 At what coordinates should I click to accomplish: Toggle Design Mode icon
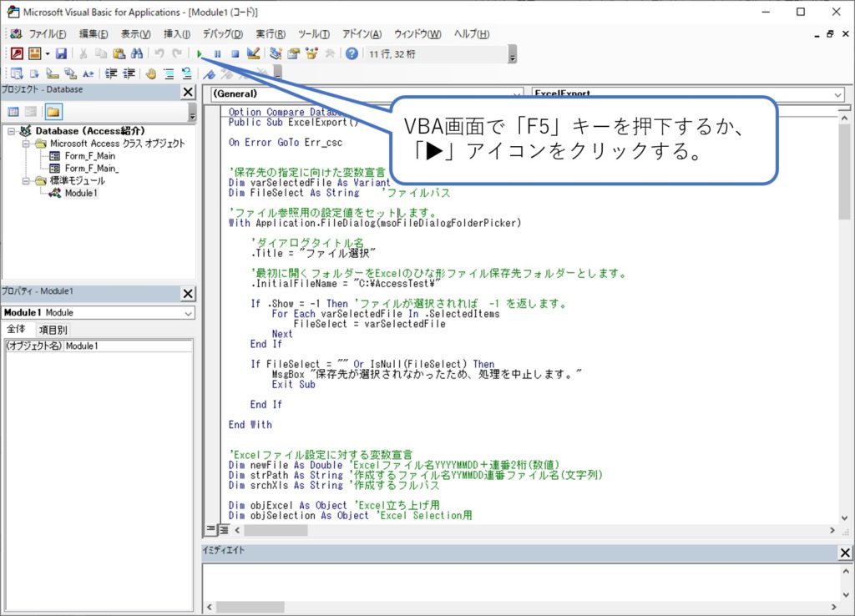[x=253, y=53]
